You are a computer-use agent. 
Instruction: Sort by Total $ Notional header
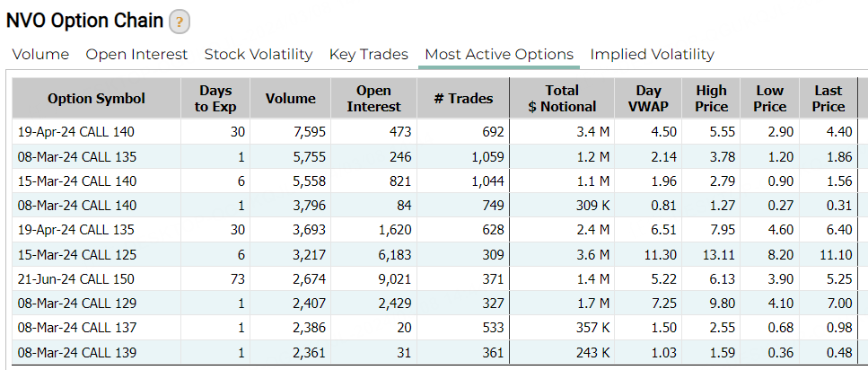[x=562, y=99]
